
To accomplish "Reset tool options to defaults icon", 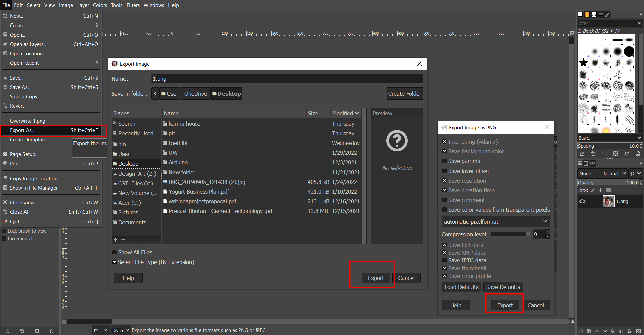I will coord(51,331).
